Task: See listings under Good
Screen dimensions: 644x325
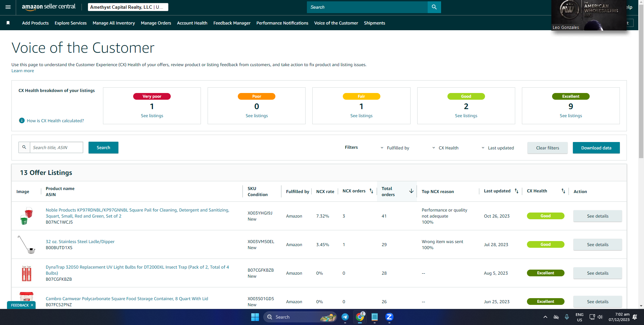Action: click(x=466, y=116)
